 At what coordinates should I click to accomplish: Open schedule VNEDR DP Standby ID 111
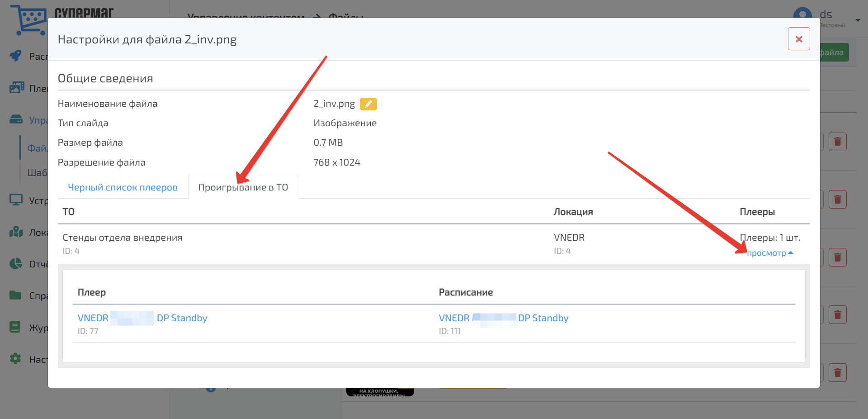[504, 318]
